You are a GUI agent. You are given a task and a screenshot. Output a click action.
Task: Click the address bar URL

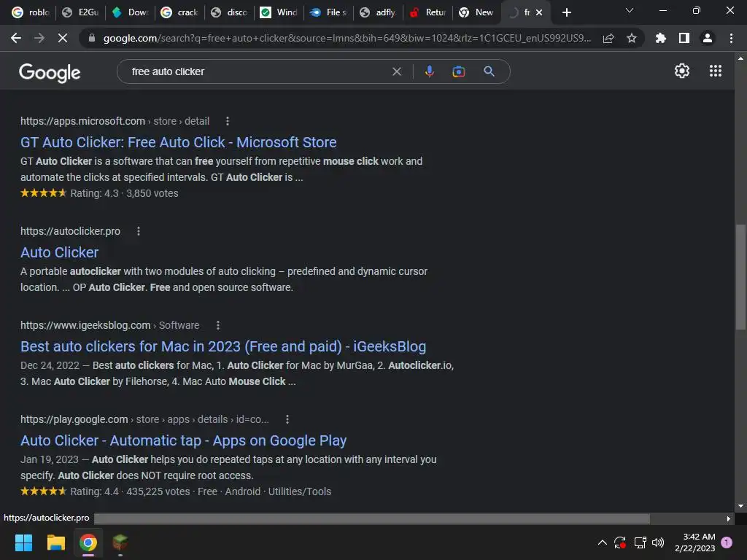[347, 38]
